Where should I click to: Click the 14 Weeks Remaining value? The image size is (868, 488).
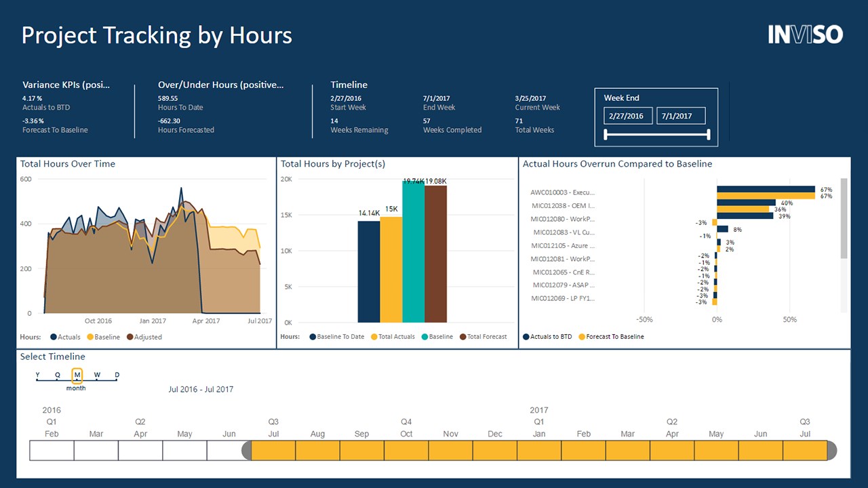pos(334,121)
